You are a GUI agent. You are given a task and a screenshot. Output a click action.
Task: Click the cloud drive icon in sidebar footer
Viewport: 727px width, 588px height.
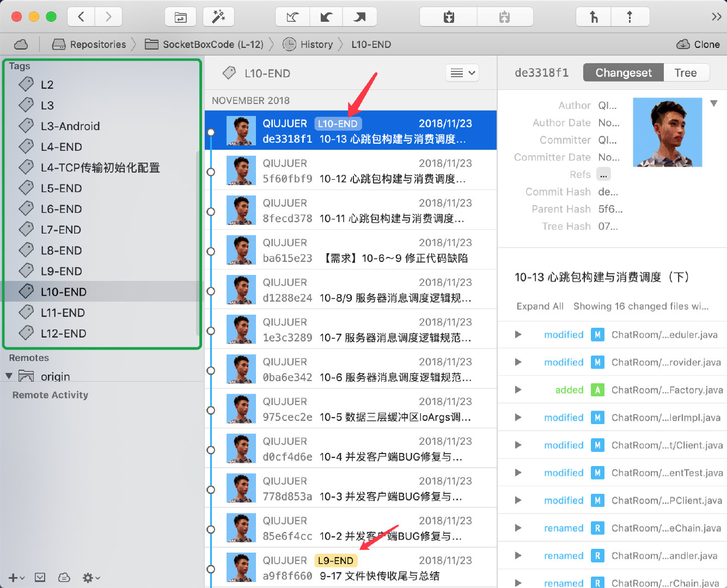pyautogui.click(x=64, y=578)
